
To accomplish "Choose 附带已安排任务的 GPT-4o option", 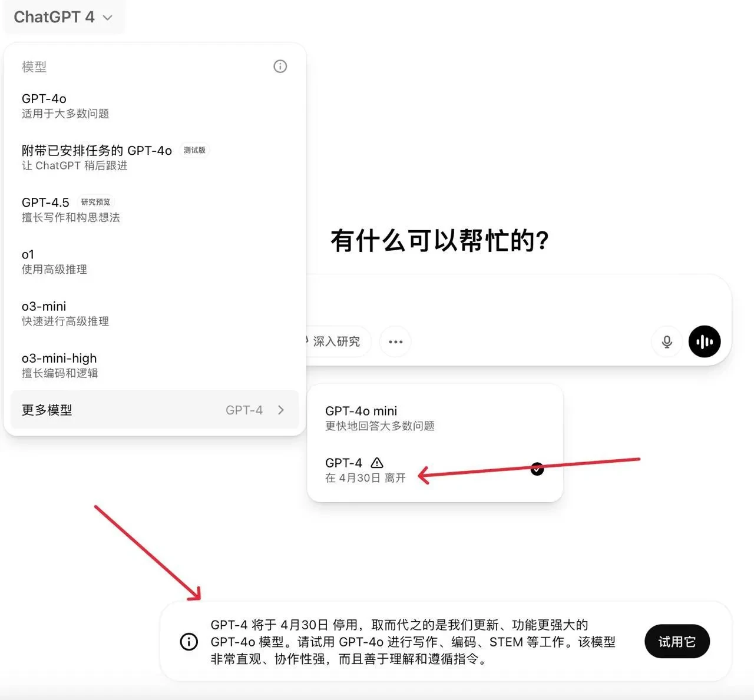I will point(154,157).
